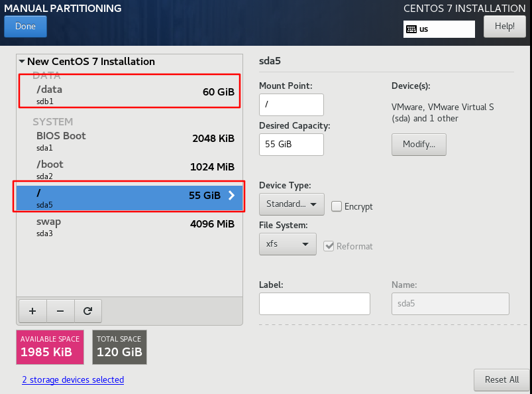Select the /boot sda2 partition
Image resolution: width=532 pixels, height=394 pixels.
coord(129,168)
